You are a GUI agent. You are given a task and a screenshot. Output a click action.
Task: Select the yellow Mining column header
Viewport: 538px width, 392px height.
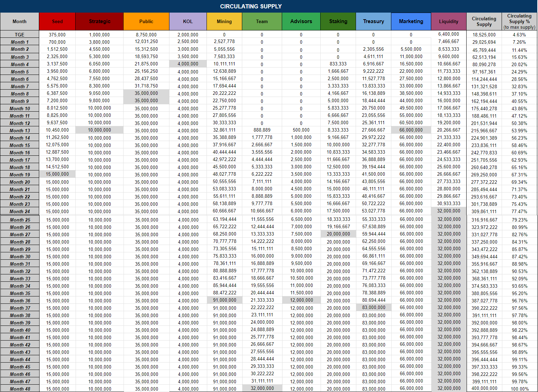click(224, 21)
